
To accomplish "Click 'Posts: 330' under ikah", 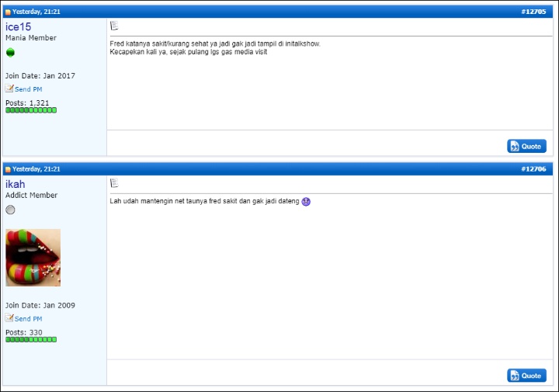I will tap(24, 332).
